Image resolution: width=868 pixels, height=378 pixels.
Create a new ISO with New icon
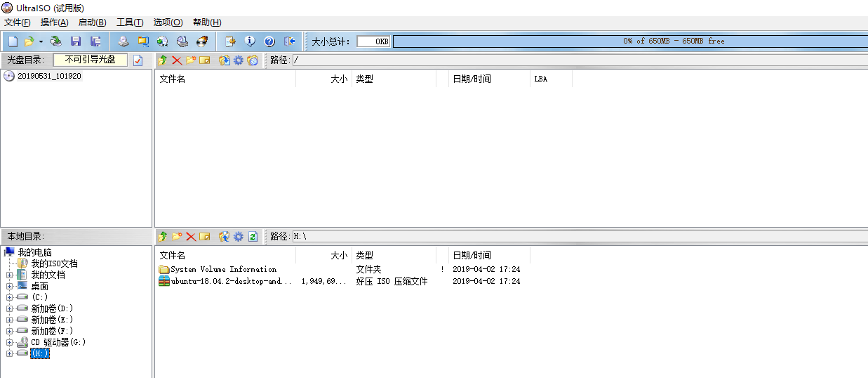click(x=13, y=41)
